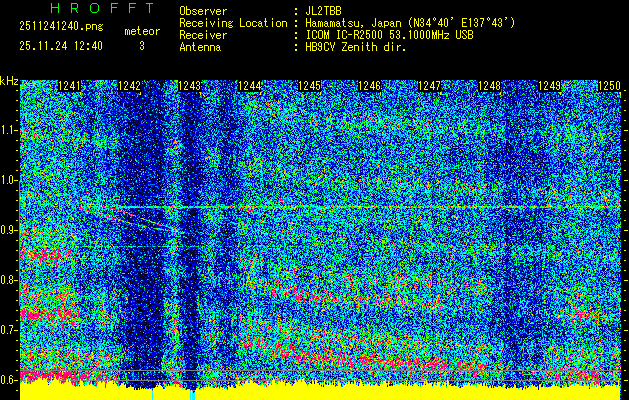629x400 pixels.
Task: Click the 25.11.24 12:40 timestamp
Action: tap(60, 46)
